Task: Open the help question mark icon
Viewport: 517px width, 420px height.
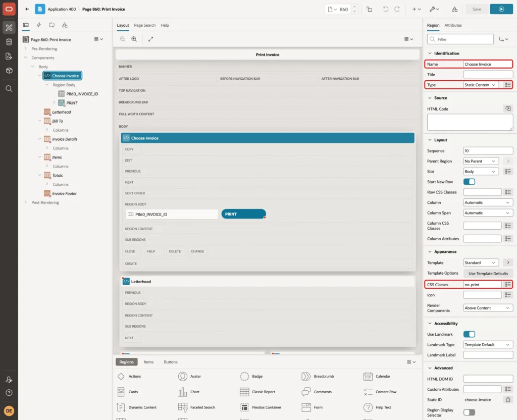Action: 9,393
